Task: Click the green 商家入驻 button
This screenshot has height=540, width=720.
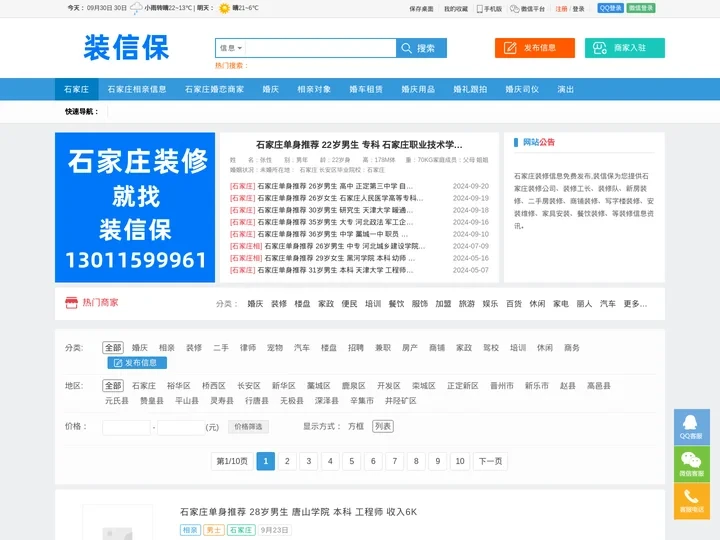Action: tap(624, 48)
